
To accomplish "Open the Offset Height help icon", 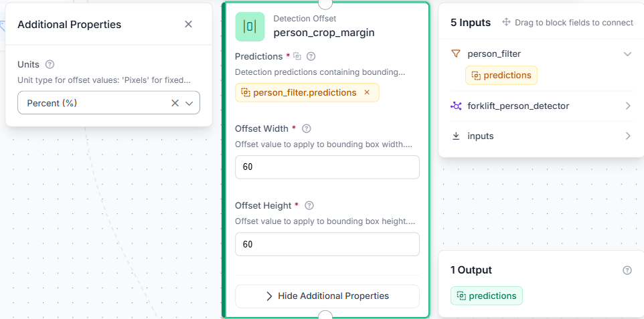I will click(310, 205).
